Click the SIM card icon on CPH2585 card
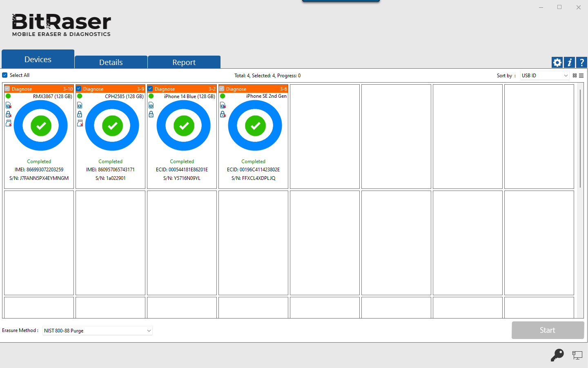The width and height of the screenshot is (588, 368). pyautogui.click(x=80, y=105)
